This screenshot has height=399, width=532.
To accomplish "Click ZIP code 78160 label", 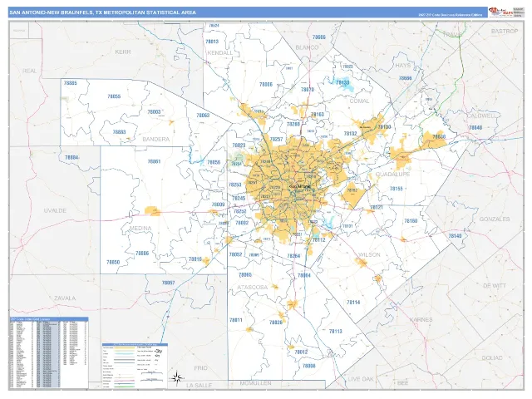I will [x=411, y=221].
